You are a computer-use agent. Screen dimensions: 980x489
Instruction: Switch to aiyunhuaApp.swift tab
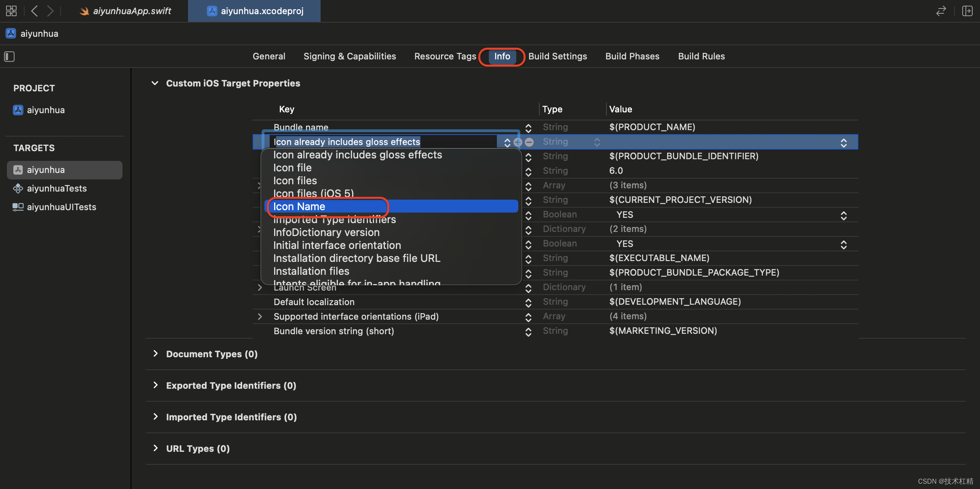pyautogui.click(x=125, y=11)
